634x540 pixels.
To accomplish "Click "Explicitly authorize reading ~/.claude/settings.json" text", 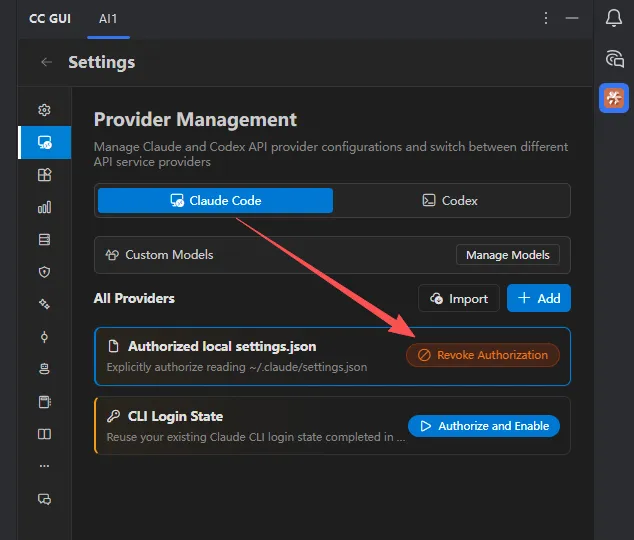I will [x=237, y=367].
